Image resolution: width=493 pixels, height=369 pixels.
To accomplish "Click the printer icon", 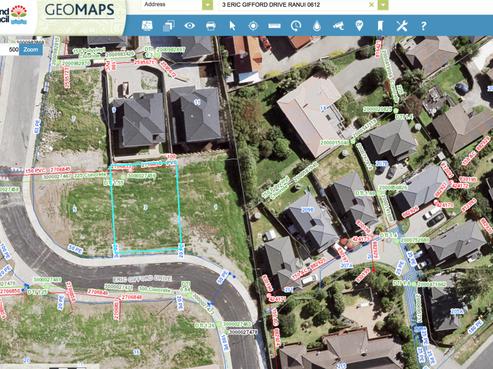I will (x=211, y=26).
